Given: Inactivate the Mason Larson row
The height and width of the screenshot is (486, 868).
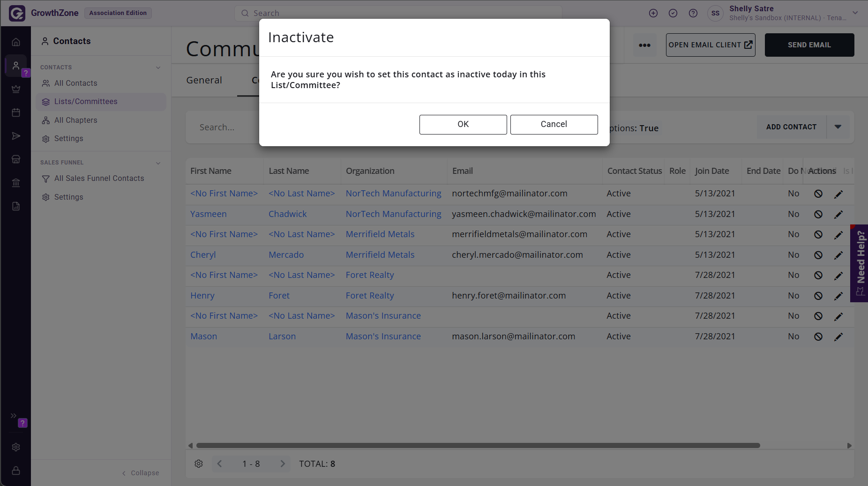Looking at the screenshot, I should pyautogui.click(x=818, y=336).
